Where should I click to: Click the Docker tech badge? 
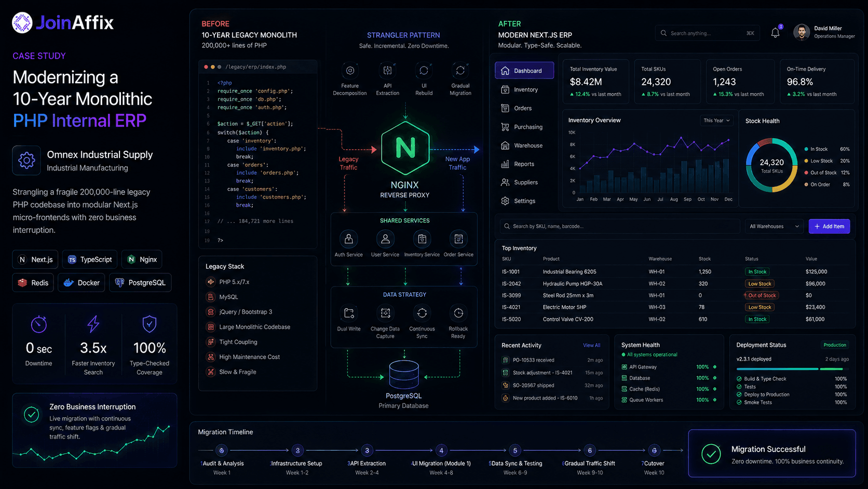point(82,283)
